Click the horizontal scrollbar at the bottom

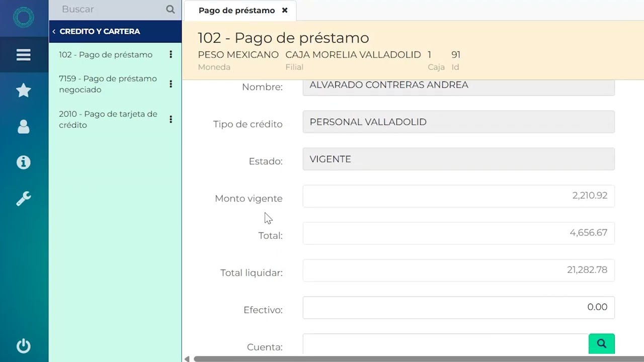(x=403, y=358)
